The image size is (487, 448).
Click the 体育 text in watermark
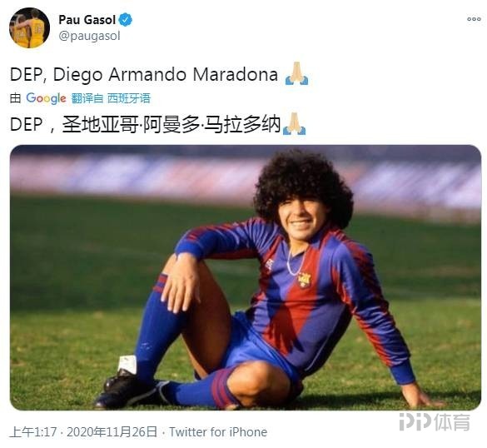(x=452, y=421)
